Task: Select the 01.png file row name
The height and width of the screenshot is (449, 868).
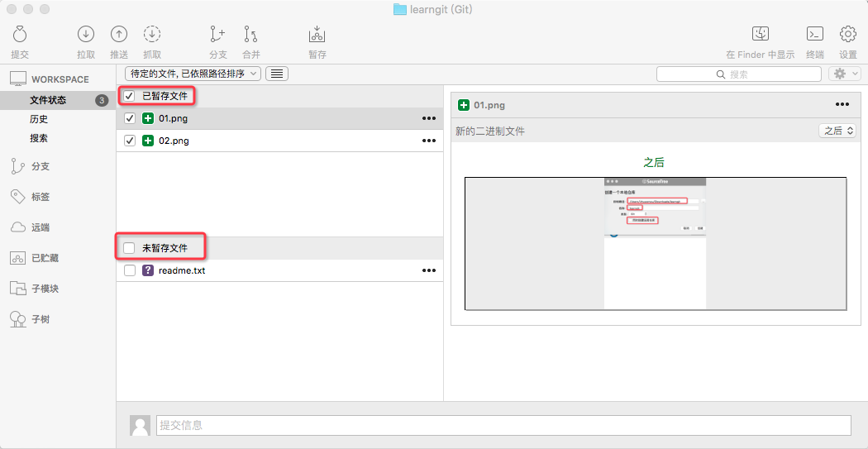Action: tap(174, 118)
